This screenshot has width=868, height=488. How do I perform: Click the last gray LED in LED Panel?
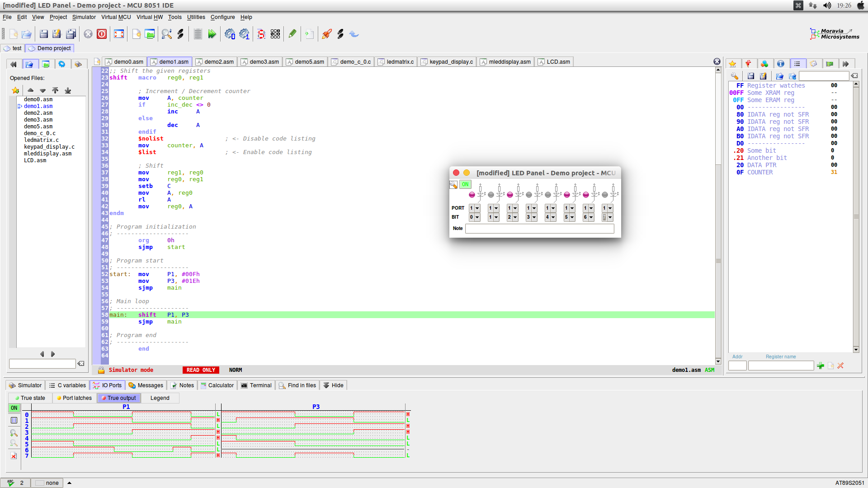[605, 195]
